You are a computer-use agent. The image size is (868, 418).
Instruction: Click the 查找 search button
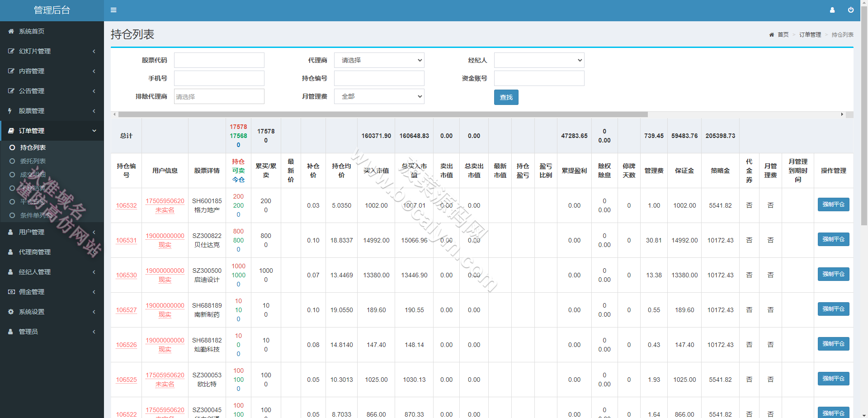(506, 97)
